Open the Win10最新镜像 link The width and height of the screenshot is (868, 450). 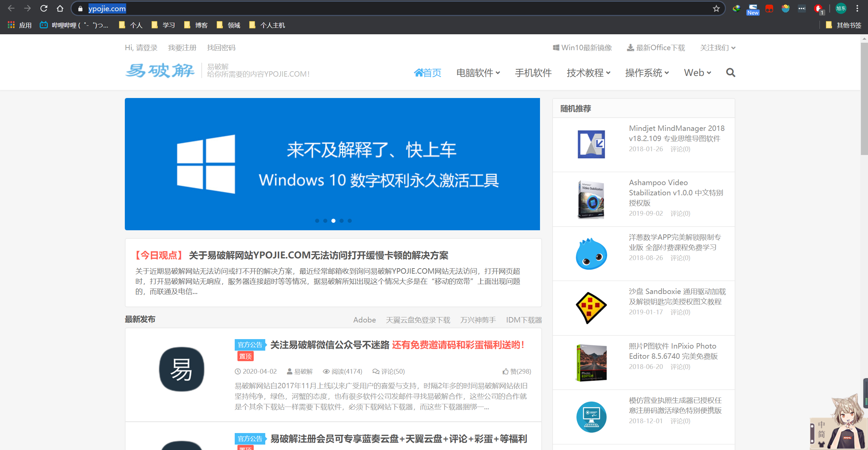582,47
